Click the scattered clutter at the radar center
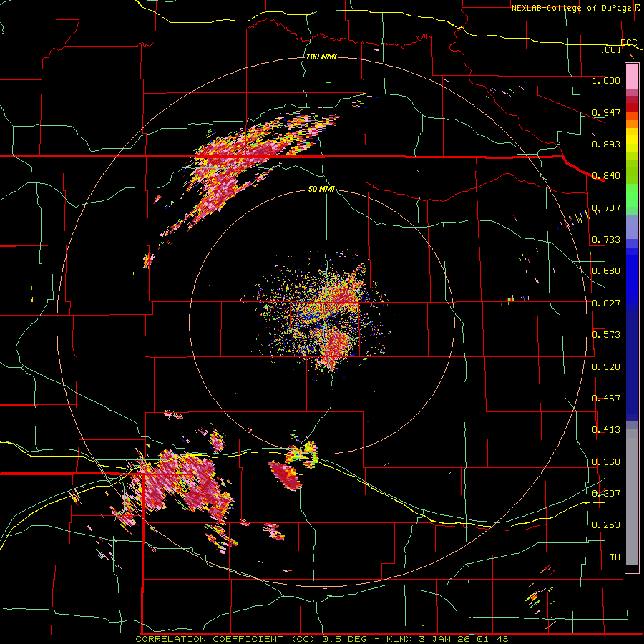The height and width of the screenshot is (644, 644). (x=324, y=314)
